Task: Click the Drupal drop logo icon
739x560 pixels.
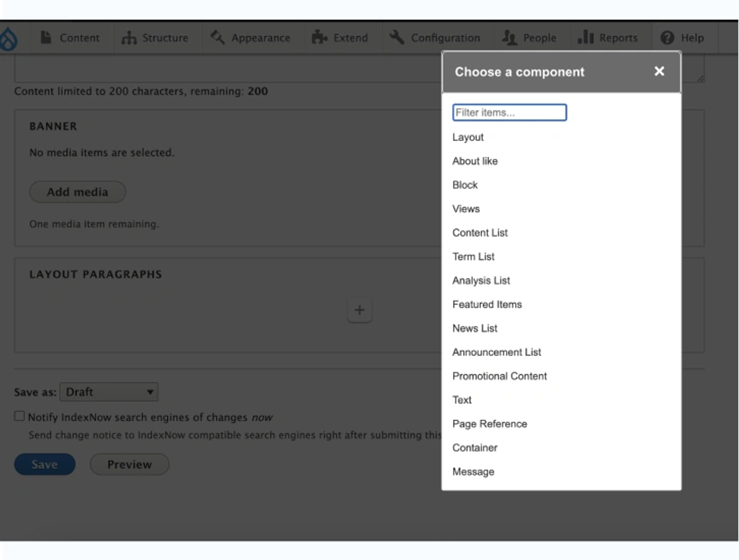Action: pos(9,38)
